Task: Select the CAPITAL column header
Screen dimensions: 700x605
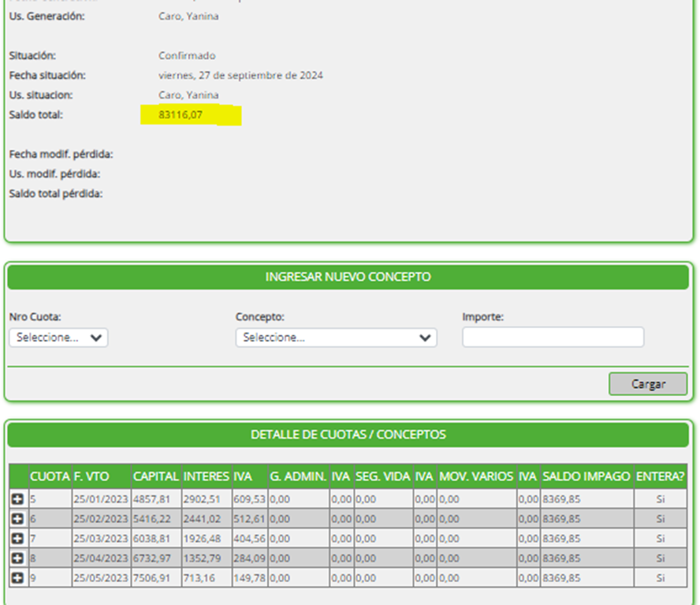Action: (x=155, y=476)
